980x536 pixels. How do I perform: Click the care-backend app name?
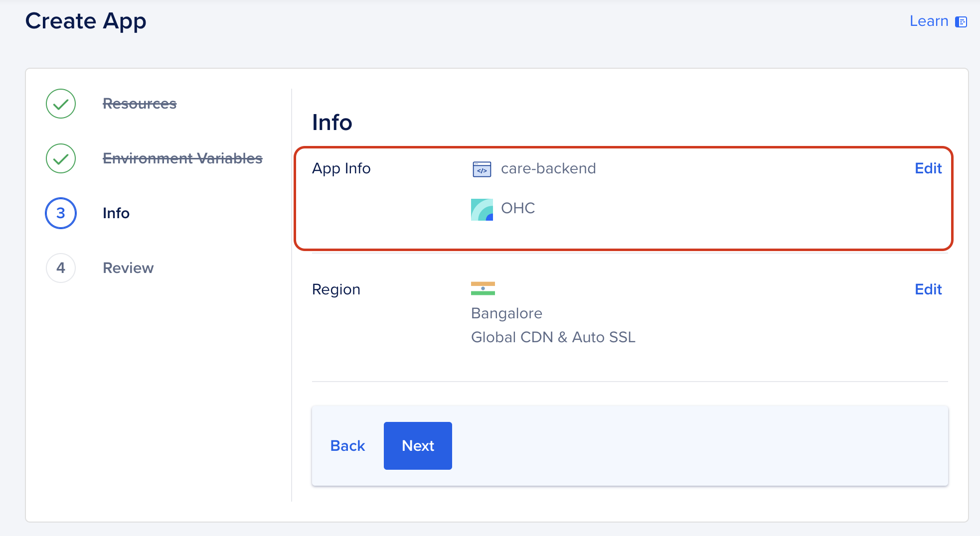(548, 168)
